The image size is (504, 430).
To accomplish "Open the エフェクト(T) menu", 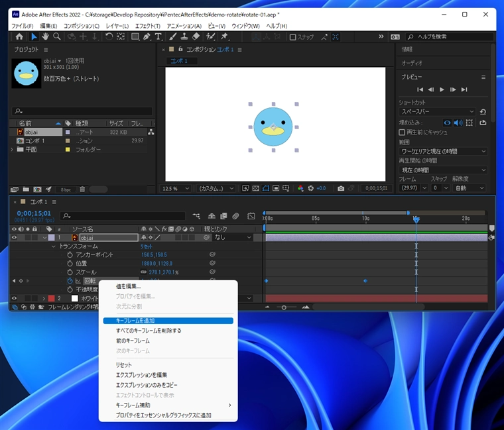I will pos(147,26).
